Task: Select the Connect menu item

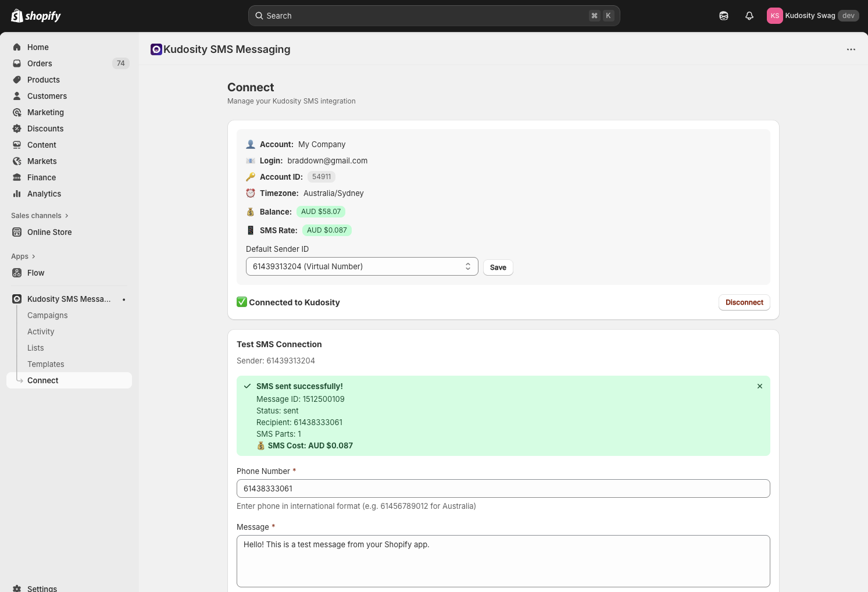Action: [69, 380]
